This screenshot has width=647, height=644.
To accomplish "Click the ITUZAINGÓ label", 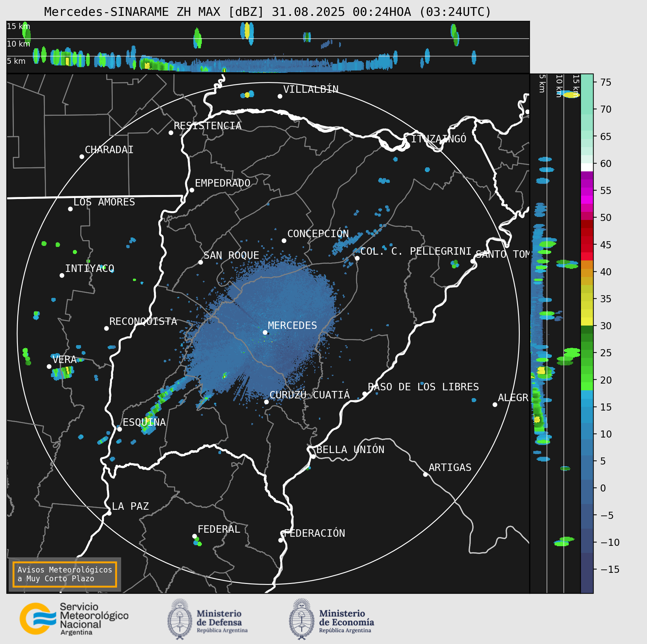I will click(439, 139).
